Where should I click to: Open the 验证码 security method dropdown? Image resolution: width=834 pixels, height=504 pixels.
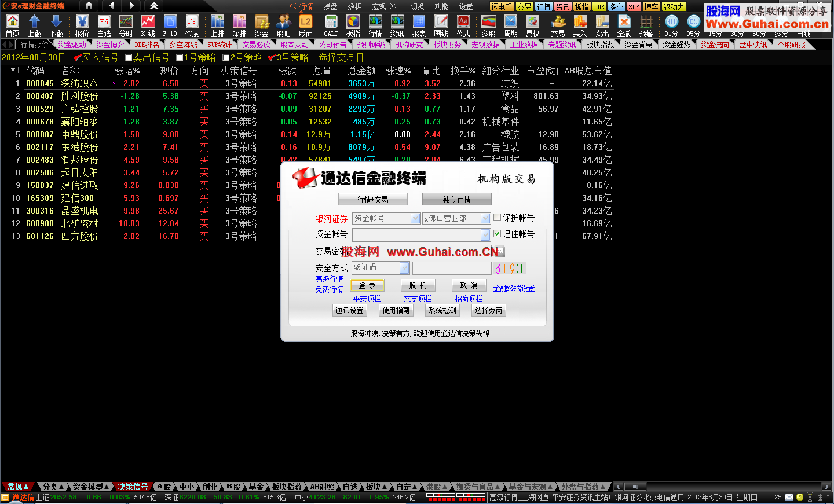click(404, 268)
